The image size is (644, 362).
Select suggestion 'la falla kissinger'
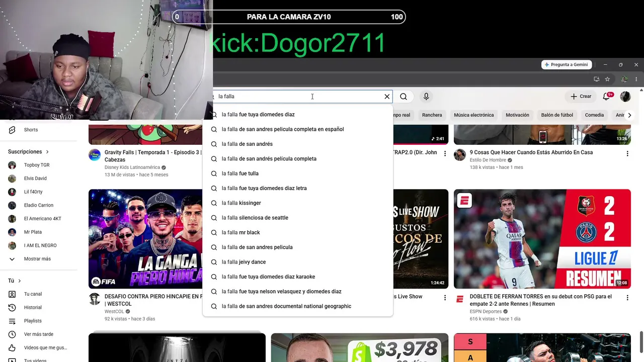tap(297, 203)
